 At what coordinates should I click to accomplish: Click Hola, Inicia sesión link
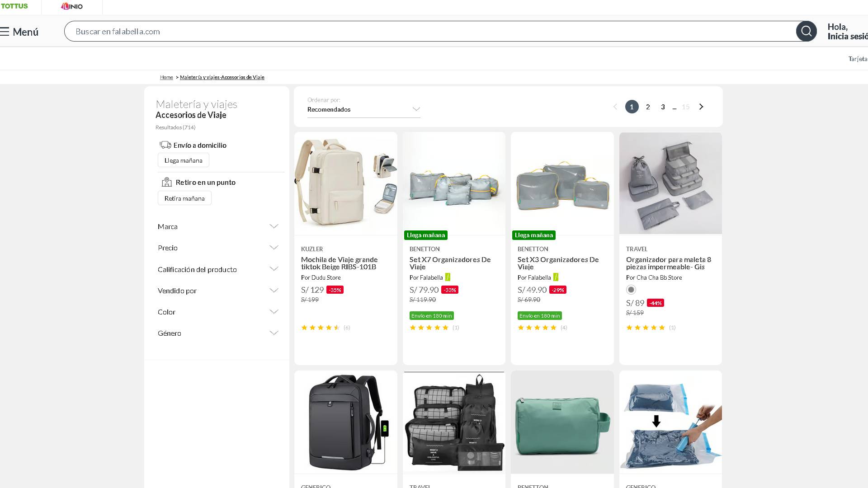848,32
